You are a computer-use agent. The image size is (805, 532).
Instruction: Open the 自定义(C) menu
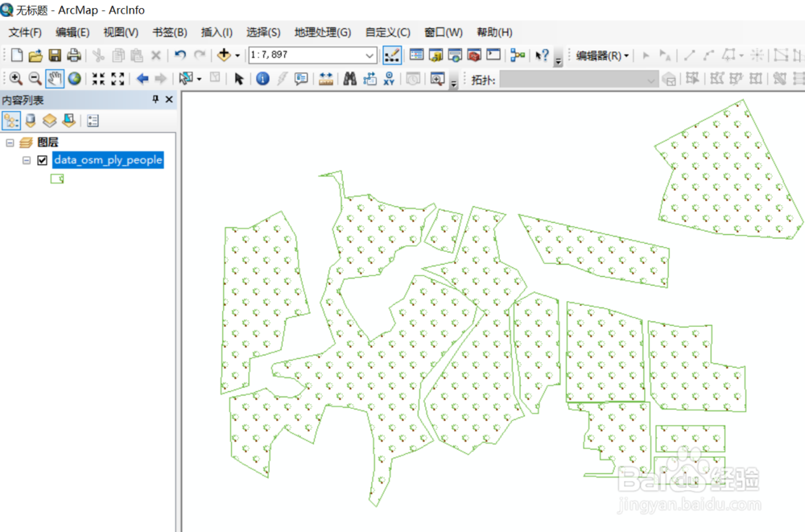[388, 32]
